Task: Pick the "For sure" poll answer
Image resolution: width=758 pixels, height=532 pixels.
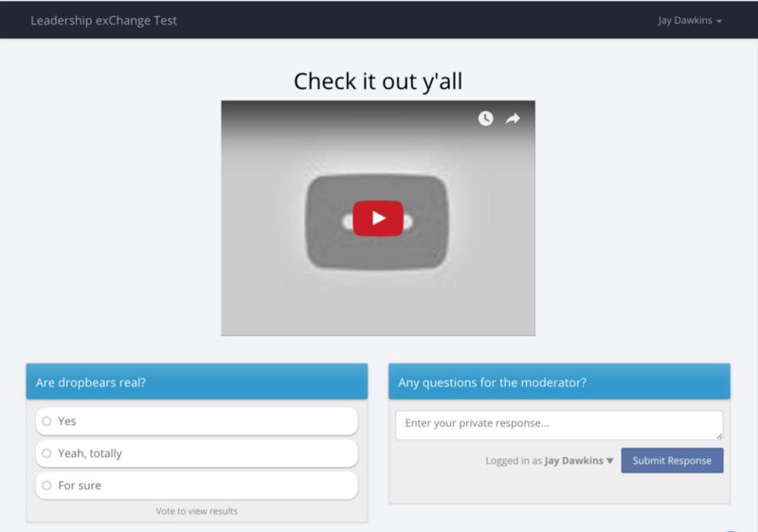Action: tap(46, 486)
